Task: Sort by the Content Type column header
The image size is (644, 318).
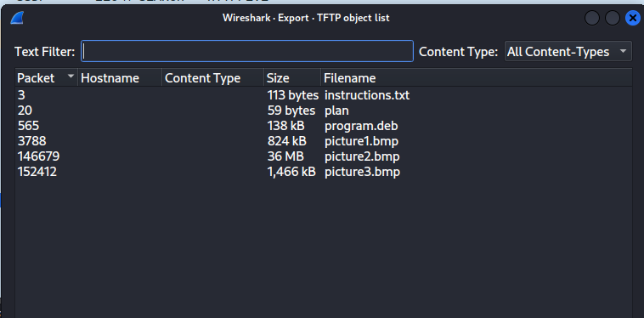Action: point(212,77)
